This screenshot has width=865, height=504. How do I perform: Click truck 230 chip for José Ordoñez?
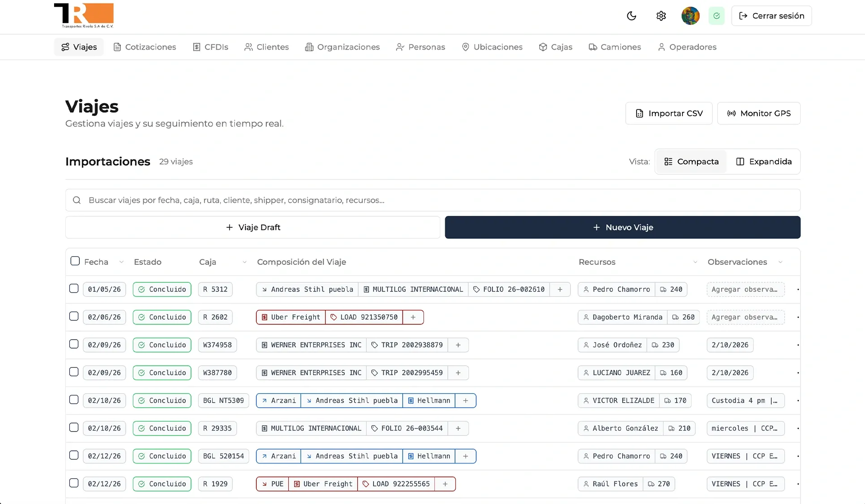tap(663, 345)
